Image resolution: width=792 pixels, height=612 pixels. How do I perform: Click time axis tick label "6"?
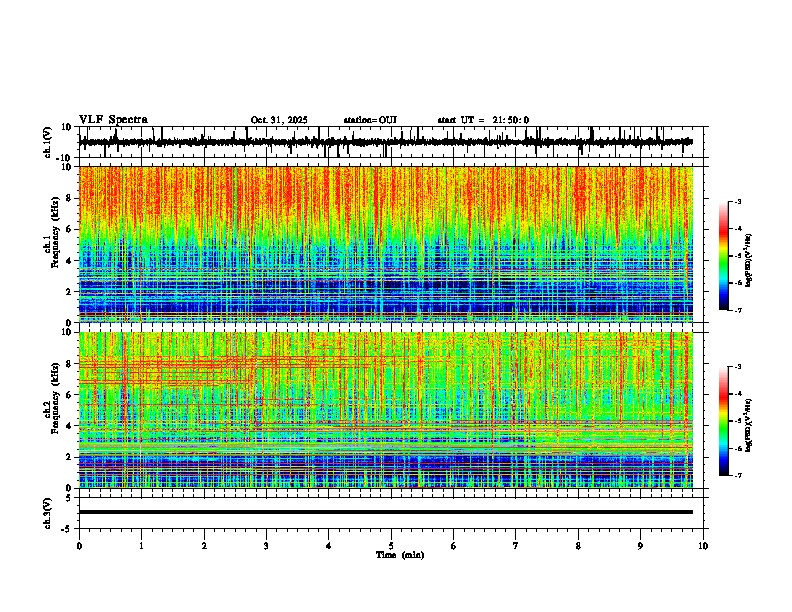click(x=454, y=546)
